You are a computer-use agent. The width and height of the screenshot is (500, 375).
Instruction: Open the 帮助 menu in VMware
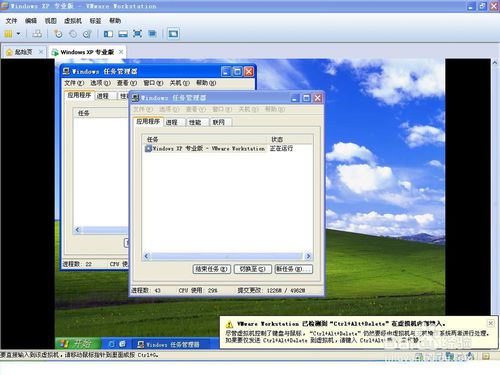click(115, 21)
